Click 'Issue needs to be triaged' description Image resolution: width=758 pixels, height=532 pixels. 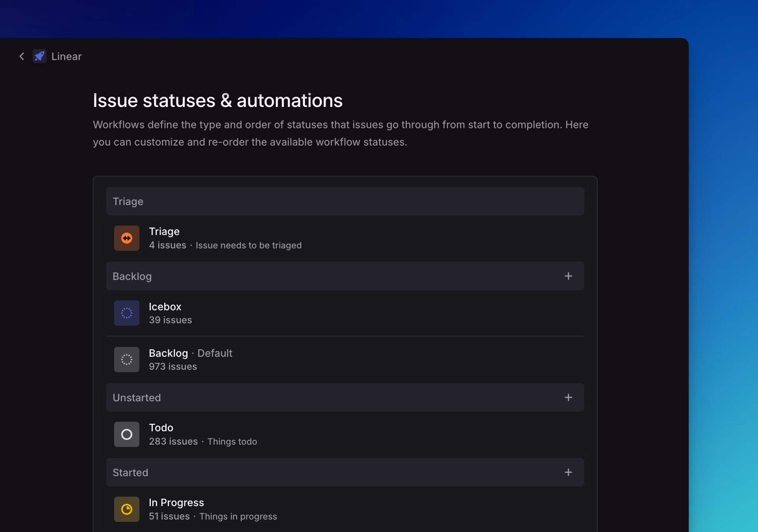point(249,245)
